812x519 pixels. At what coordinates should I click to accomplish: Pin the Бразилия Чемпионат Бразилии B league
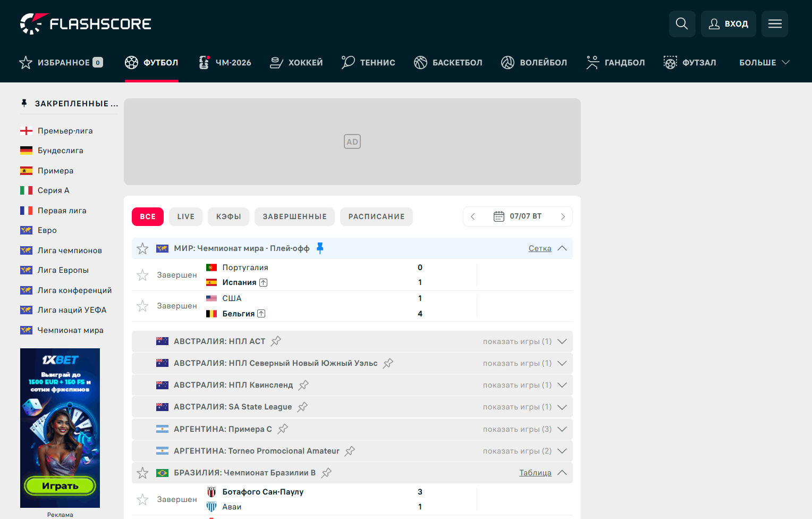326,473
